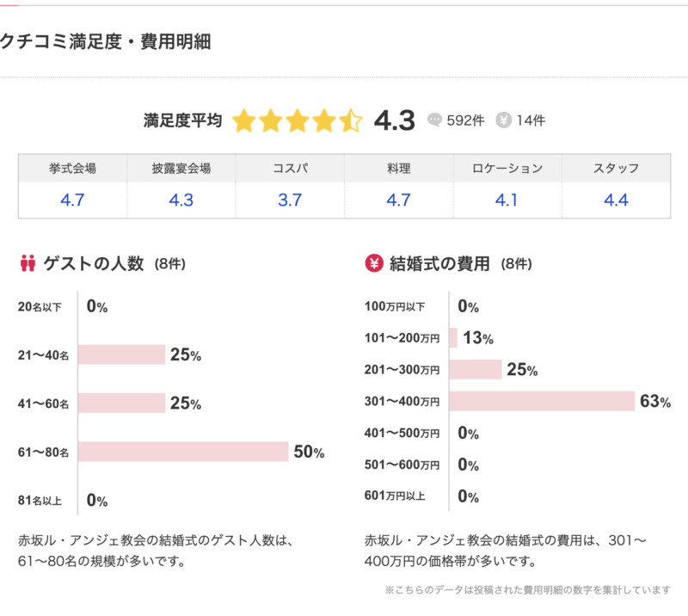Click the star rating icons

pyautogui.click(x=298, y=120)
